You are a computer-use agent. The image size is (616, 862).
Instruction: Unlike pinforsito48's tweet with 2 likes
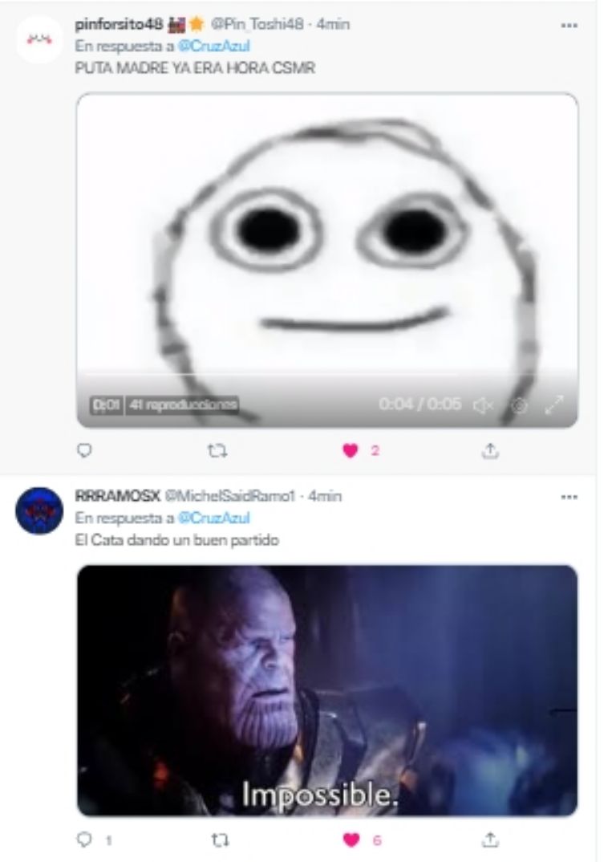coord(351,451)
